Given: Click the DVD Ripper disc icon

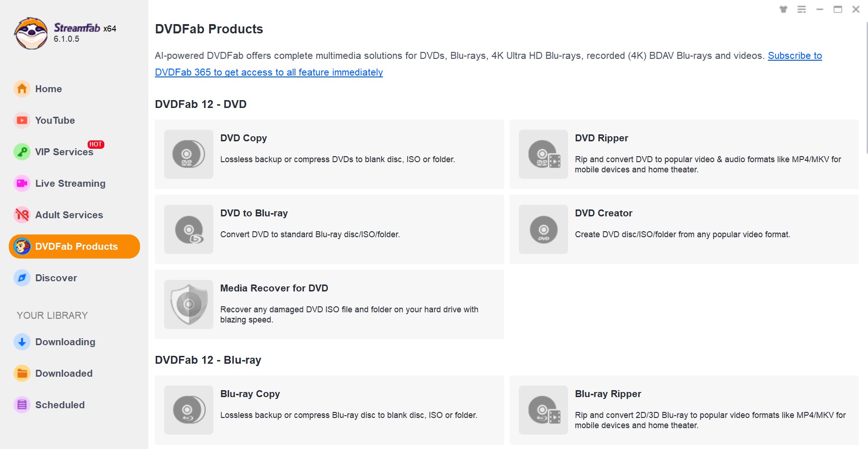Looking at the screenshot, I should (543, 154).
